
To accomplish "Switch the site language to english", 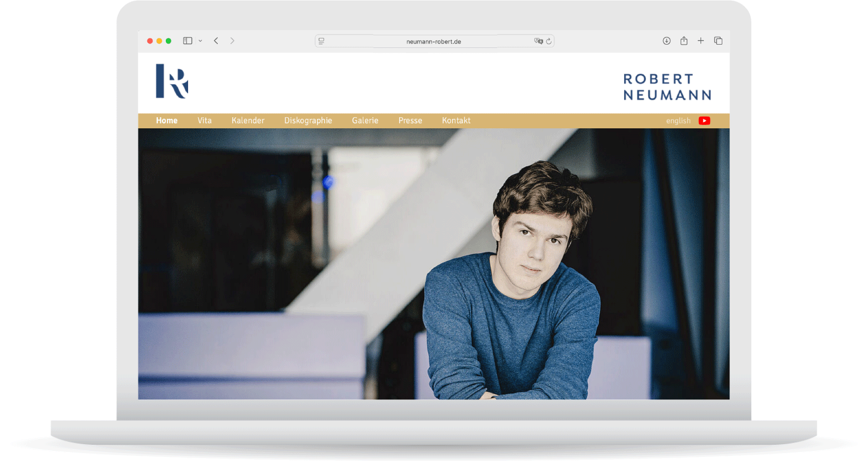I will coord(678,121).
